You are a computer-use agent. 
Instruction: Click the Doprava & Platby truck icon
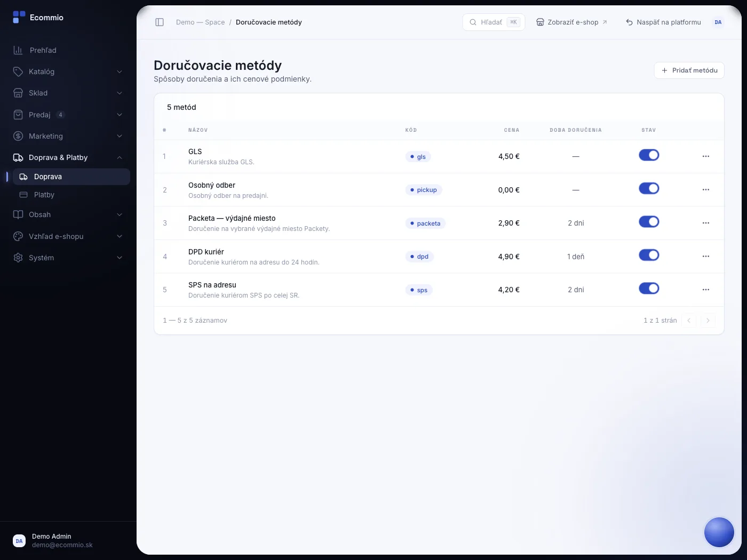click(18, 157)
